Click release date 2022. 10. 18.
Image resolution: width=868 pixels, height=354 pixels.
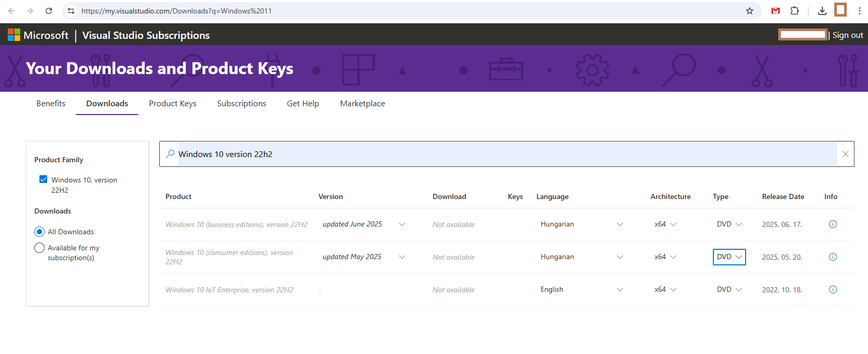coord(782,290)
